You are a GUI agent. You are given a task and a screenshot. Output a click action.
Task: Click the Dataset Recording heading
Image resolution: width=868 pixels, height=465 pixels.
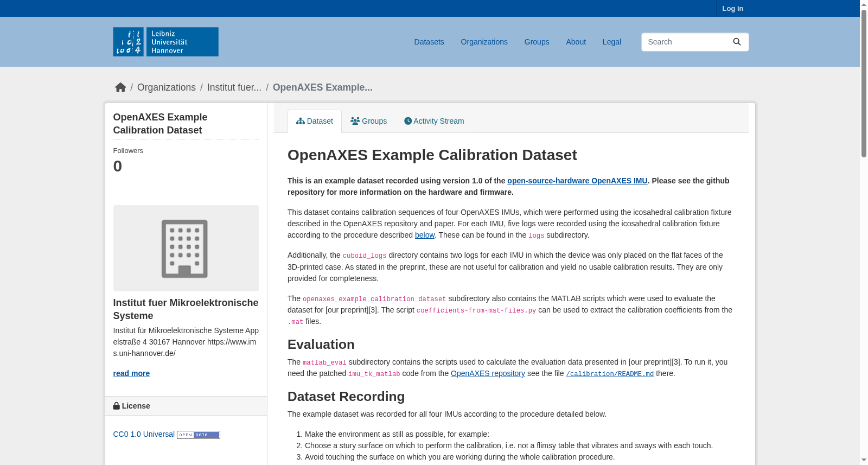point(346,397)
